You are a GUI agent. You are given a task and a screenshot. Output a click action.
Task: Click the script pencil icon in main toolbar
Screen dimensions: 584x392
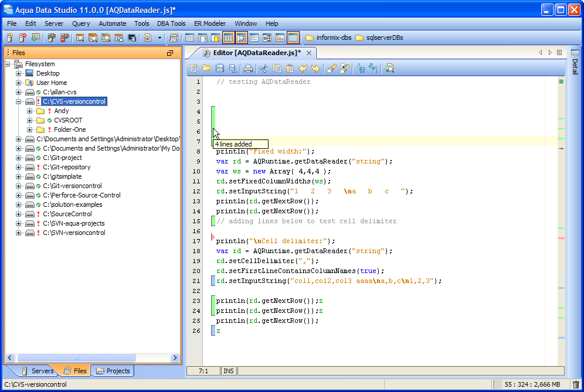pos(148,38)
